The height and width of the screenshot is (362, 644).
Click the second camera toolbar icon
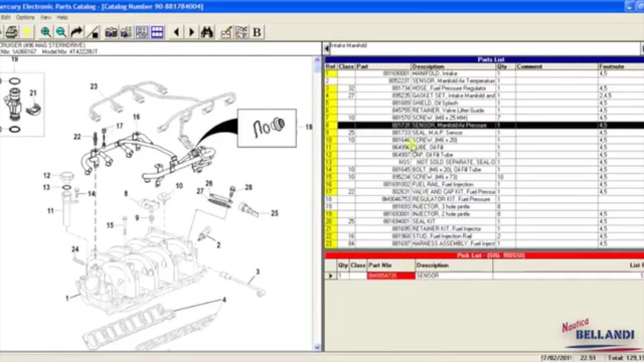(126, 32)
